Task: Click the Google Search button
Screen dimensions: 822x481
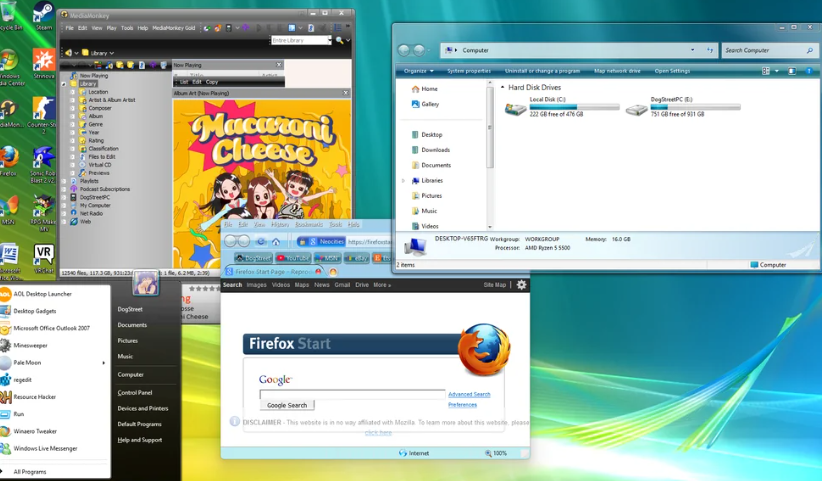Action: (x=287, y=406)
